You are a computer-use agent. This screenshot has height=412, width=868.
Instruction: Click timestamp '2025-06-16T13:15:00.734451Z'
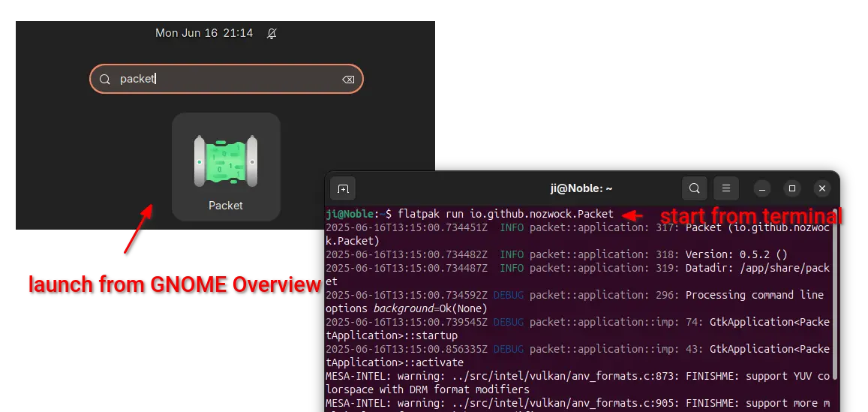(x=407, y=227)
